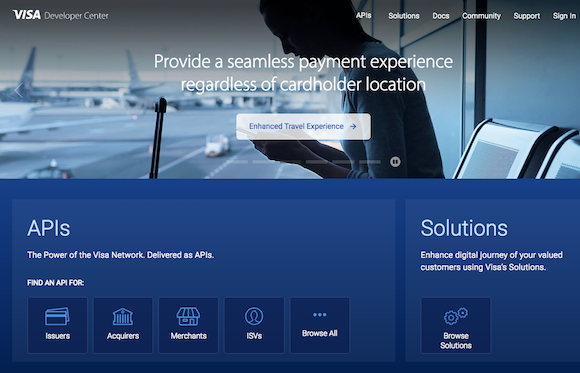
Task: Pause the hero carousel slideshow
Action: tap(395, 162)
